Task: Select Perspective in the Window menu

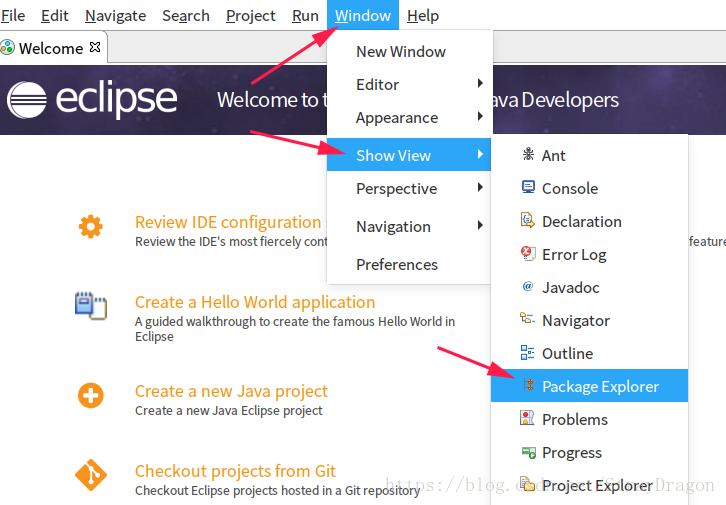Action: [x=409, y=188]
